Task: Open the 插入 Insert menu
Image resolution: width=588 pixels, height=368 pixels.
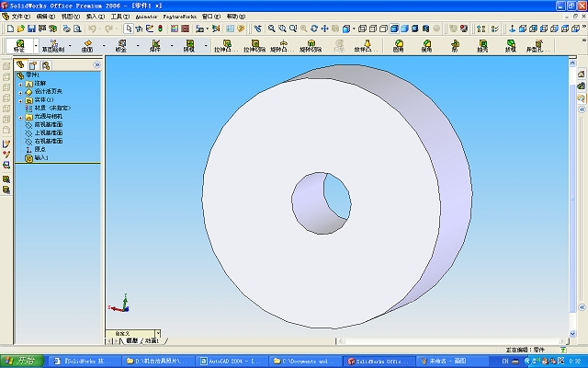Action: [x=96, y=17]
